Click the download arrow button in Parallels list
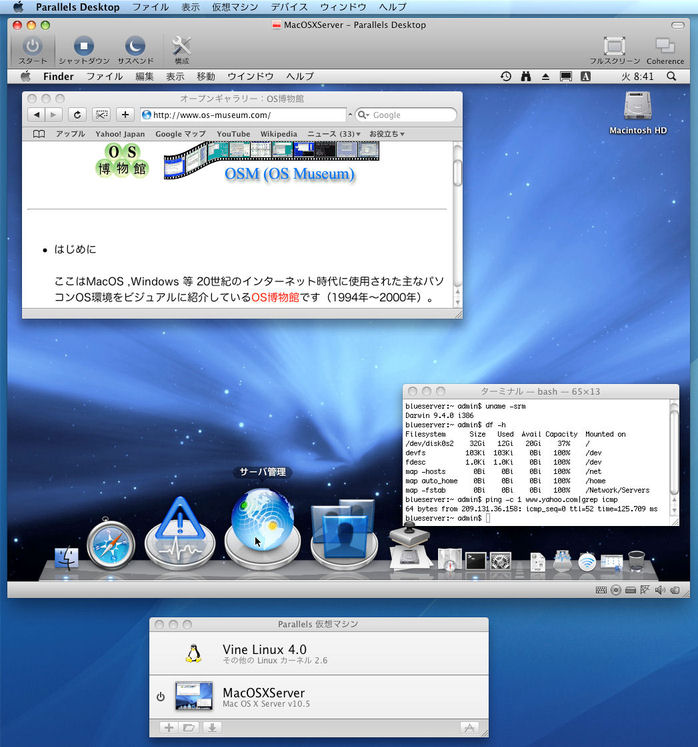The width and height of the screenshot is (698, 747). click(x=212, y=727)
